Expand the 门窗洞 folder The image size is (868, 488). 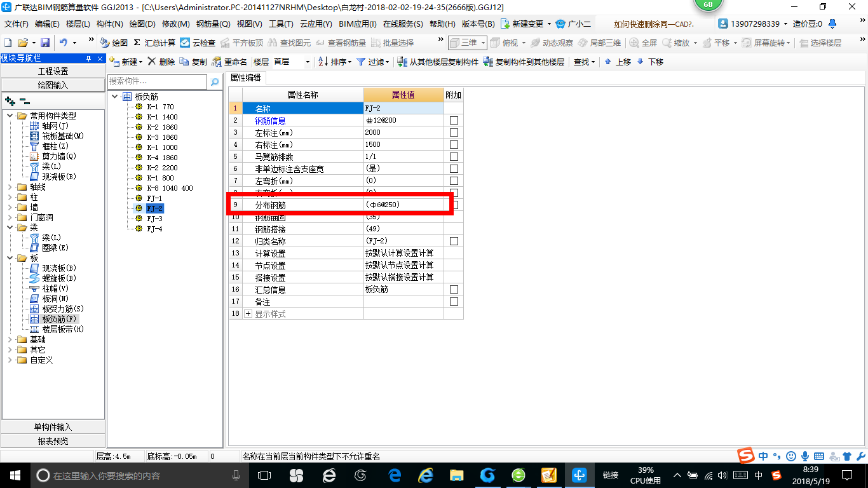(x=10, y=217)
